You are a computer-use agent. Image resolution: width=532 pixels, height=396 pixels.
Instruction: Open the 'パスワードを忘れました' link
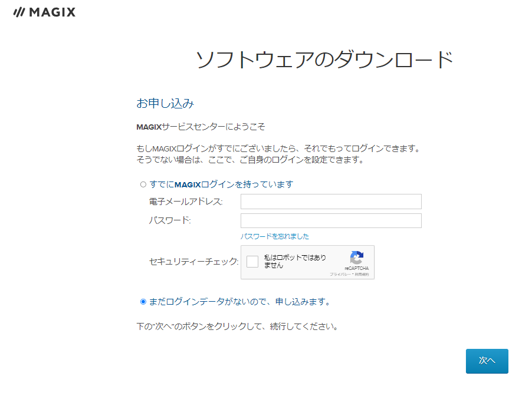coord(274,236)
